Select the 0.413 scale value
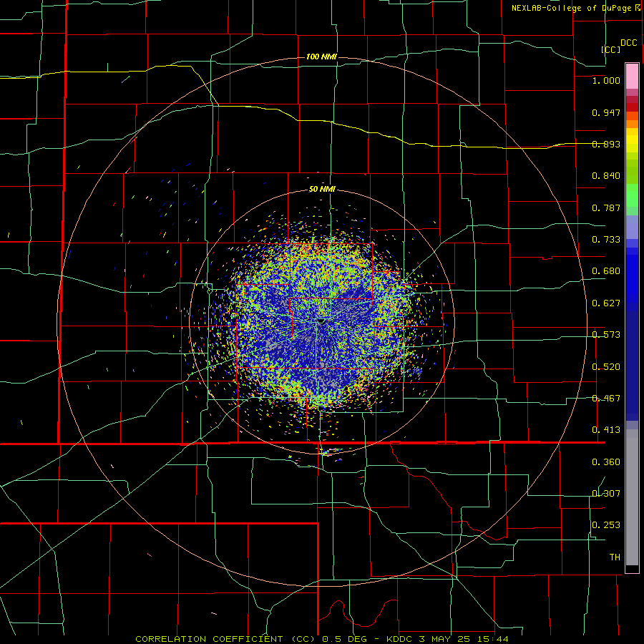Image resolution: width=644 pixels, height=644 pixels. (x=606, y=430)
